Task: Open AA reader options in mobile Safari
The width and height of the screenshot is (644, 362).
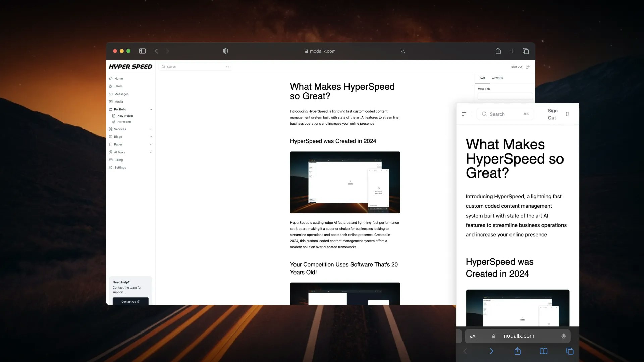Action: [x=472, y=336]
